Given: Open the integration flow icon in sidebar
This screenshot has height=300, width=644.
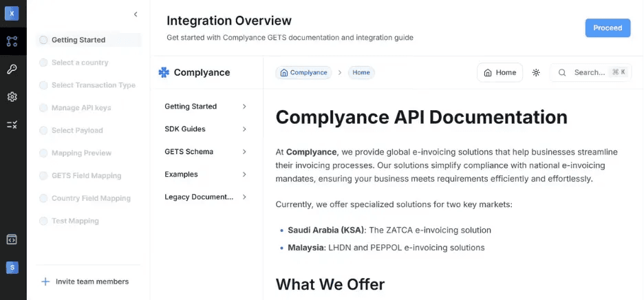Looking at the screenshot, I should [12, 41].
